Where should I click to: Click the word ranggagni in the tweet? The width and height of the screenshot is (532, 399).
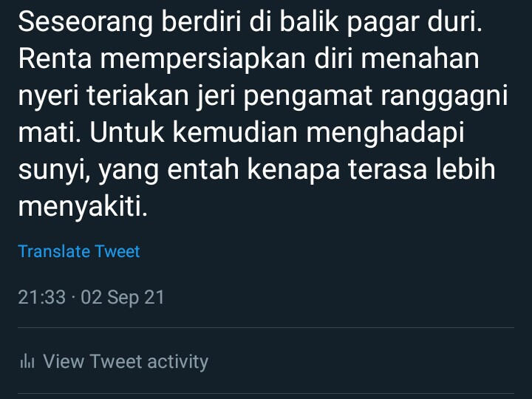tap(444, 97)
